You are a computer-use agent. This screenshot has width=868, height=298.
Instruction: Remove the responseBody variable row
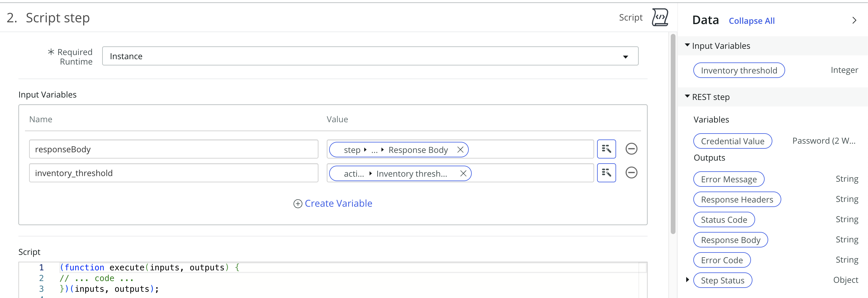[x=631, y=149]
